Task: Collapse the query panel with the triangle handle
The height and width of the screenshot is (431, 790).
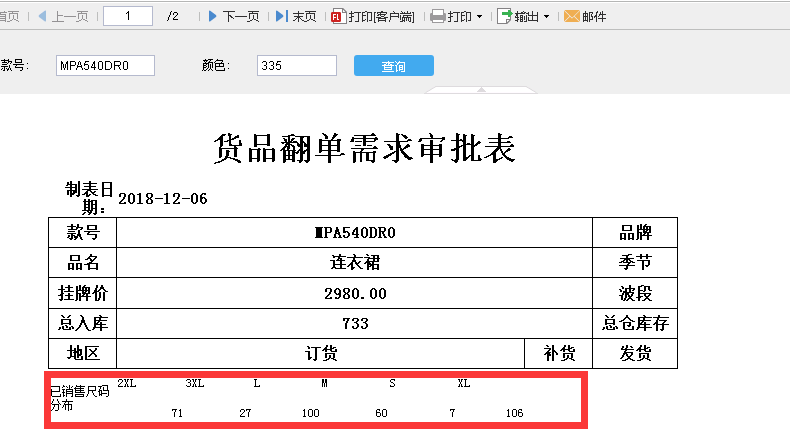Action: (x=480, y=90)
